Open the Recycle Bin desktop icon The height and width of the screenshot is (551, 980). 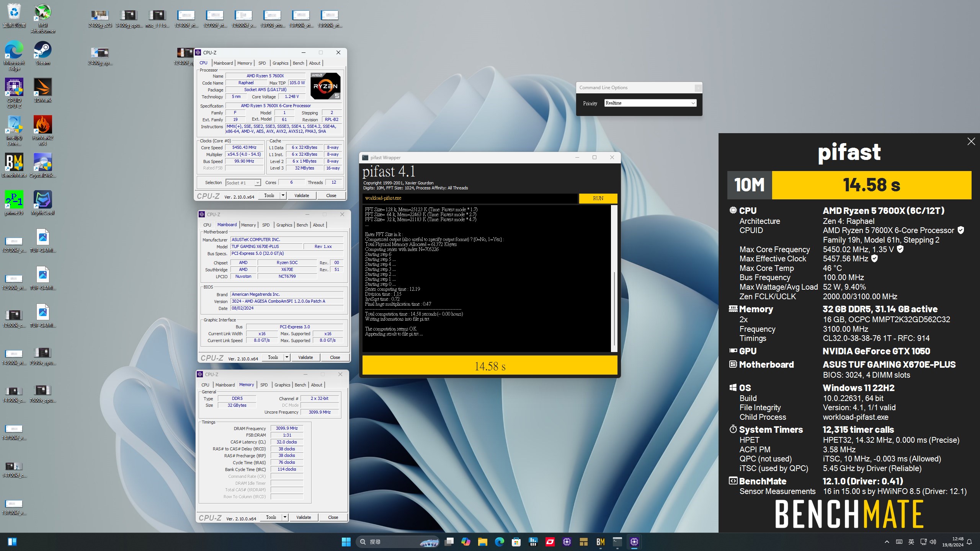coord(14,15)
